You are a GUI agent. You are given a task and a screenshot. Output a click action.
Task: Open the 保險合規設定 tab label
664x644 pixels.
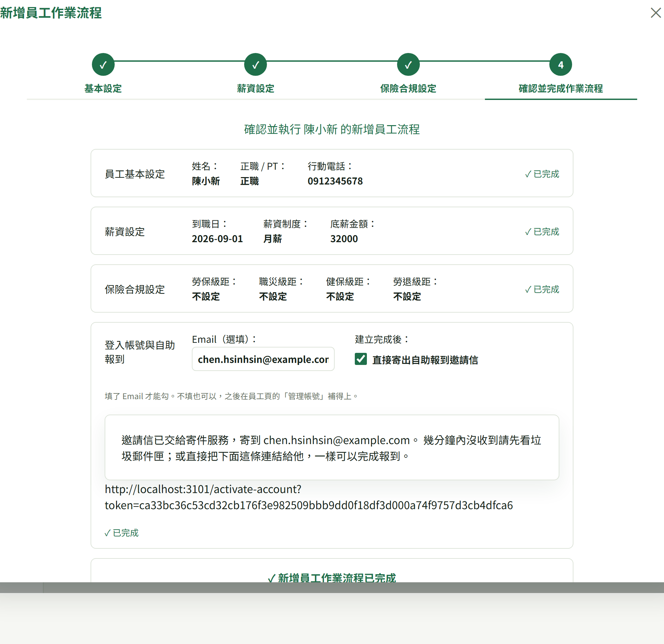coord(408,89)
